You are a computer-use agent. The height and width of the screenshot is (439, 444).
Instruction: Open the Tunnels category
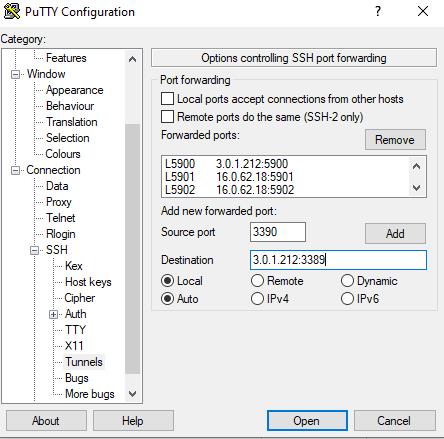pyautogui.click(x=84, y=362)
